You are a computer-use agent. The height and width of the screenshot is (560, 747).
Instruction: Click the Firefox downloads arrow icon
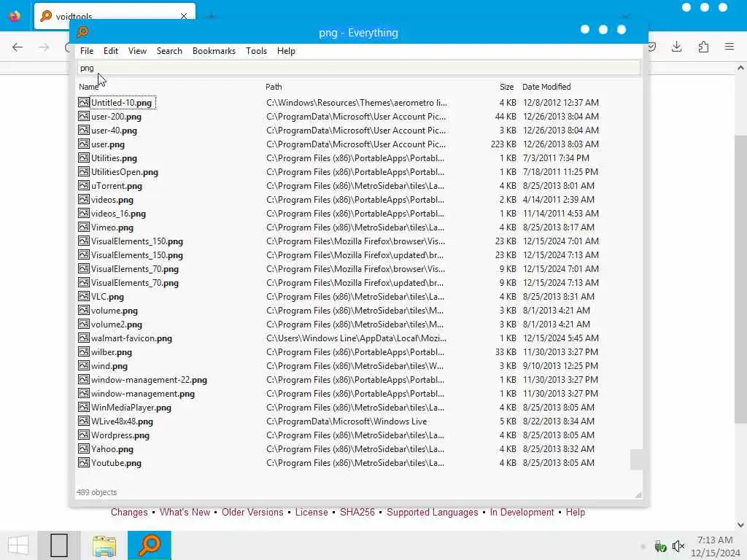676,47
